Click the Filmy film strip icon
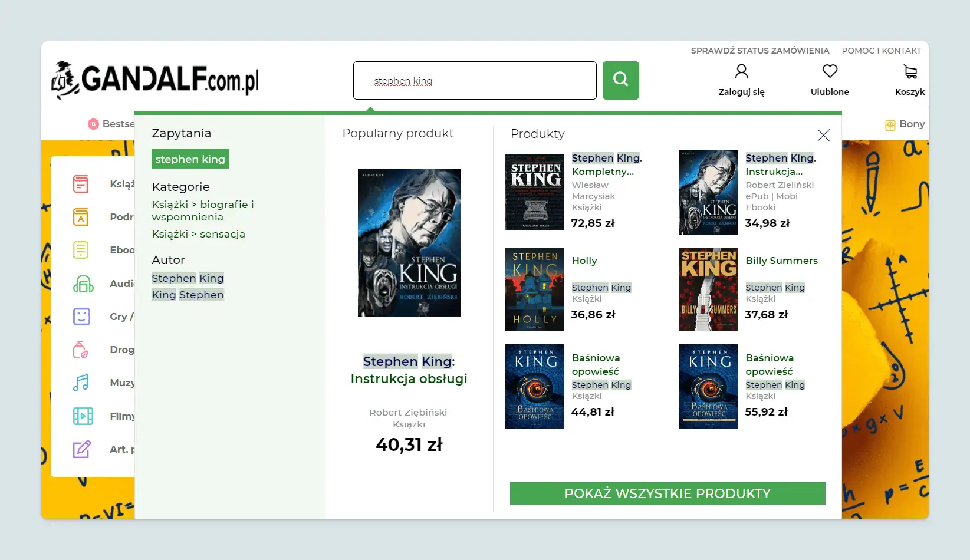 tap(83, 416)
